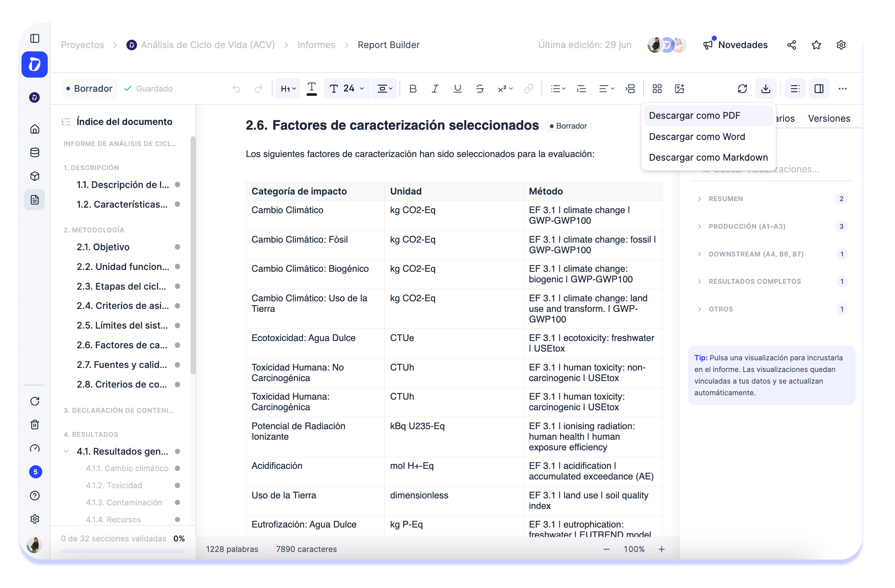Open the help question mark icon
895x588 pixels.
(35, 496)
